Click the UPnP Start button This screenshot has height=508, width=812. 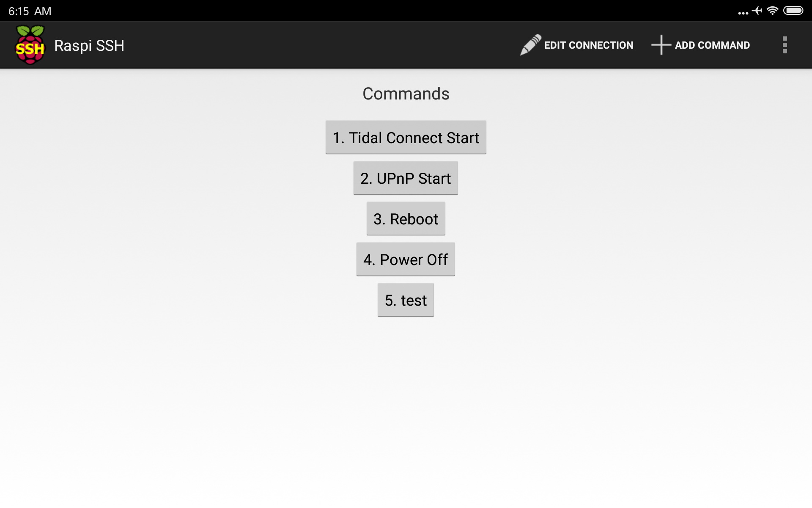(406, 178)
